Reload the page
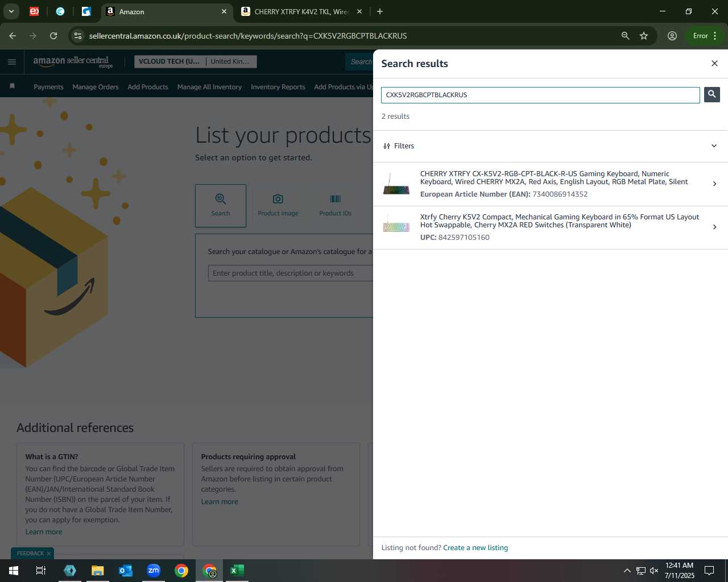The height and width of the screenshot is (582, 728). point(53,36)
